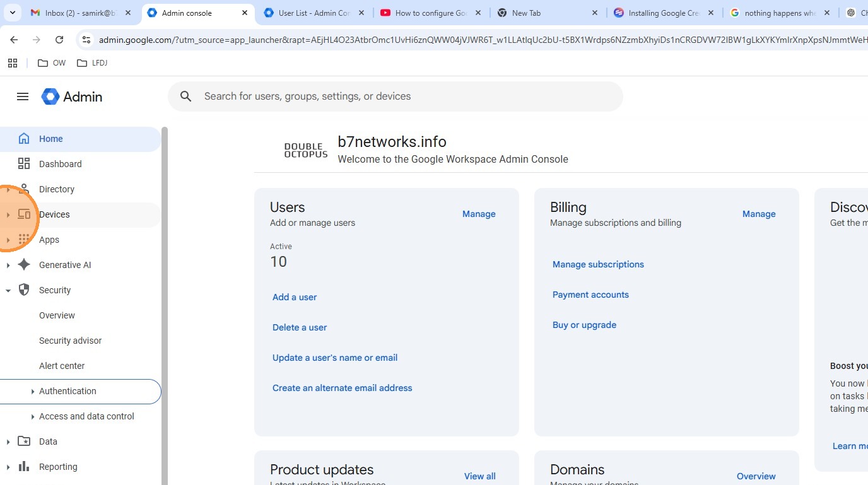The image size is (868, 485).
Task: Expand Access and data control
Action: [x=32, y=417]
